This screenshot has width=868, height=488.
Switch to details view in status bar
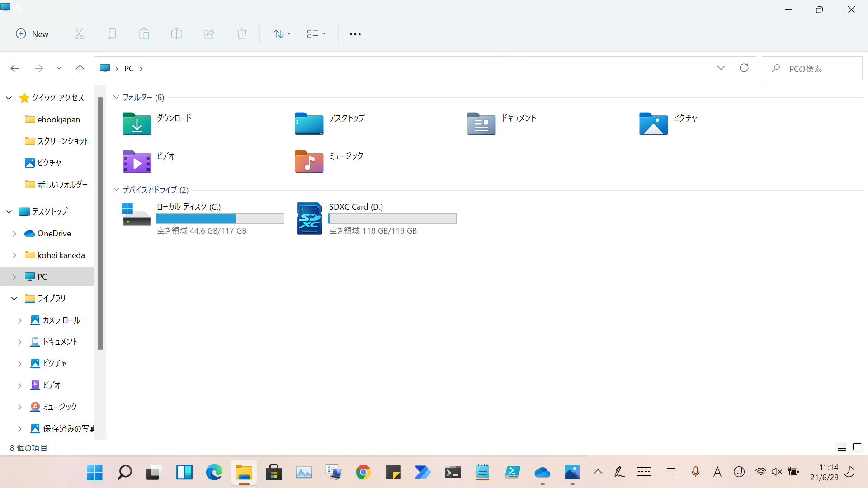coord(841,447)
